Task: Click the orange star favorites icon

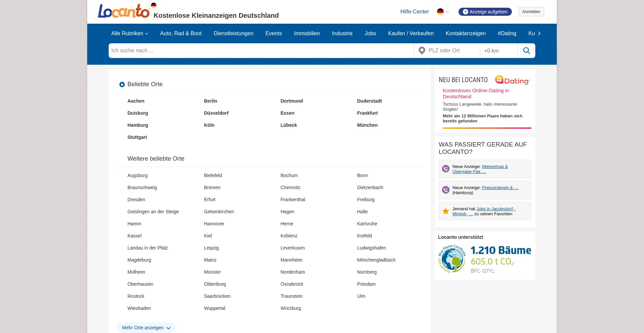Action: [446, 211]
